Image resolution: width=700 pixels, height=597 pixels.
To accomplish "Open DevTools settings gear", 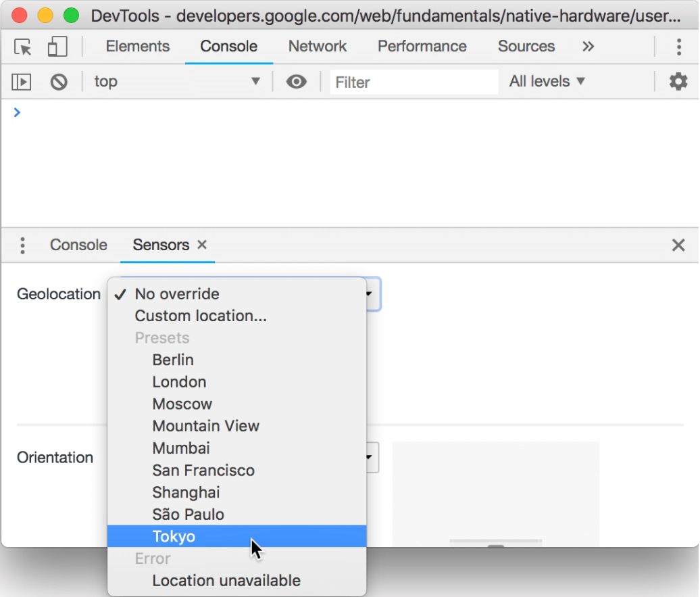I will click(x=678, y=81).
